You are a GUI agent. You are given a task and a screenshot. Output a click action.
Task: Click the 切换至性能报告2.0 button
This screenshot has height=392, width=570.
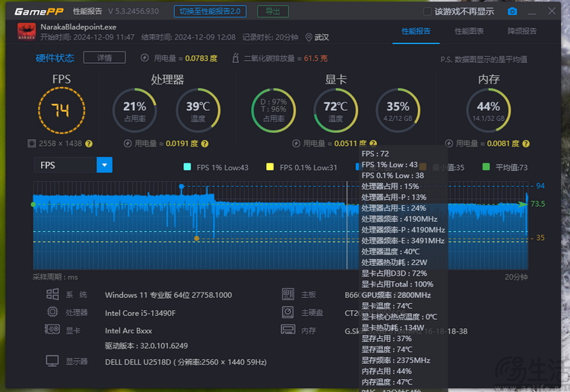210,11
